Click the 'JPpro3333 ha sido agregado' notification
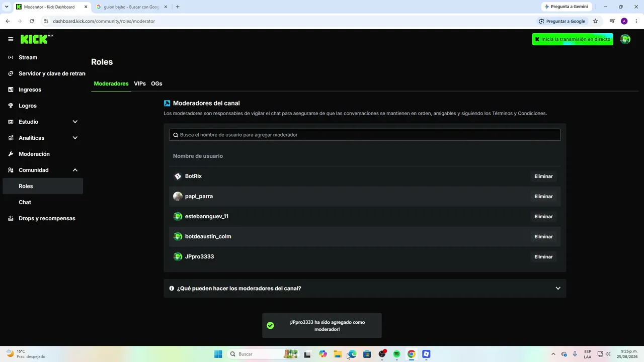 point(322,326)
